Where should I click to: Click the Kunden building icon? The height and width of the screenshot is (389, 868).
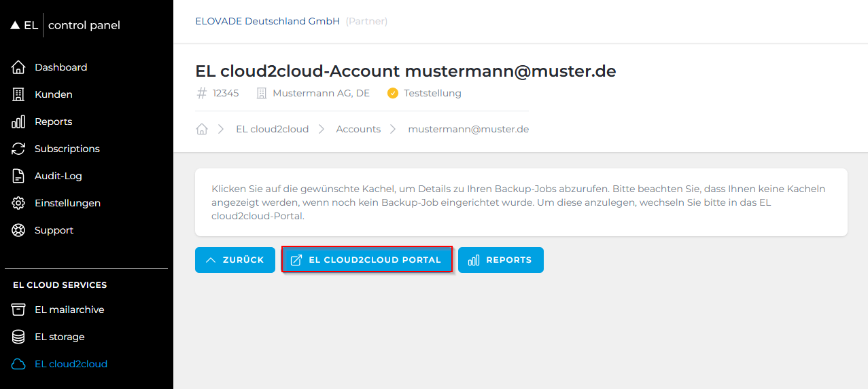(19, 94)
